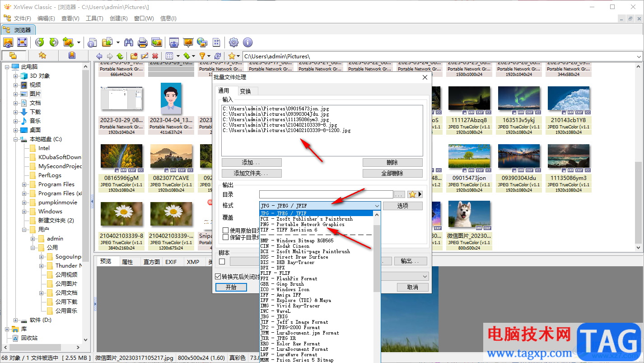Open the EXIF tab in preview panel
644x363 pixels.
tap(171, 262)
